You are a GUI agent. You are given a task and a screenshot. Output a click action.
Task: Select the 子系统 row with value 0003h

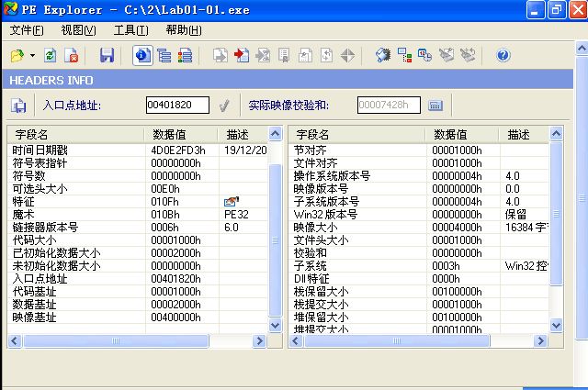click(419, 265)
